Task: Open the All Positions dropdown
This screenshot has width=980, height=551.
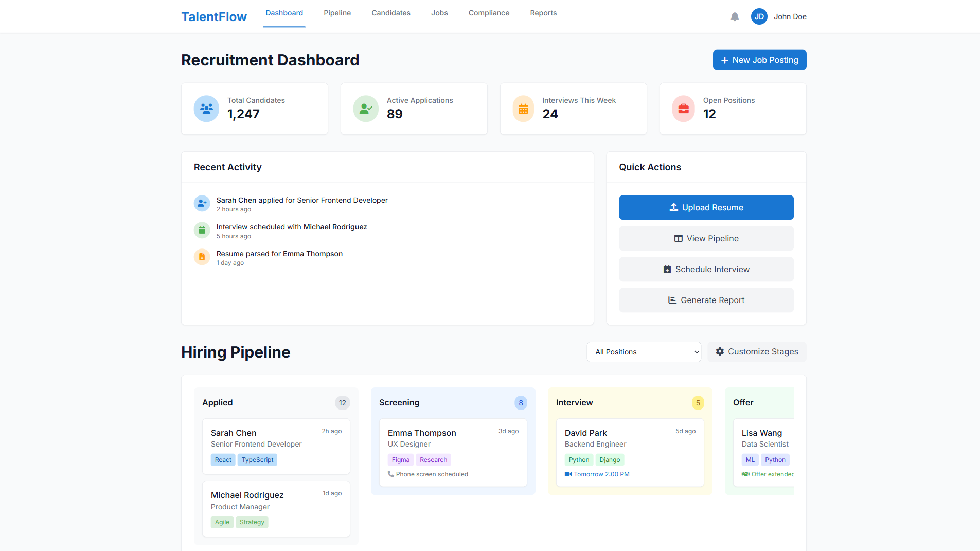Action: [644, 351]
